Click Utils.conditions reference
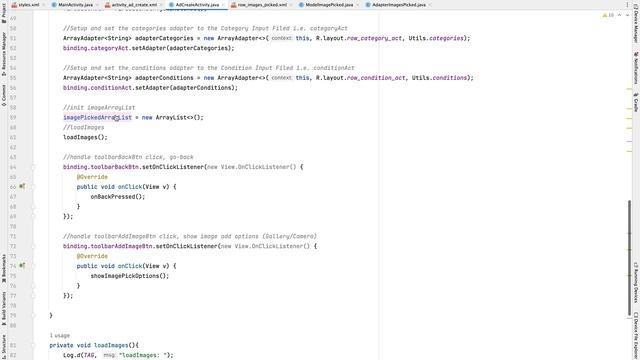The width and height of the screenshot is (640, 360). coord(439,78)
